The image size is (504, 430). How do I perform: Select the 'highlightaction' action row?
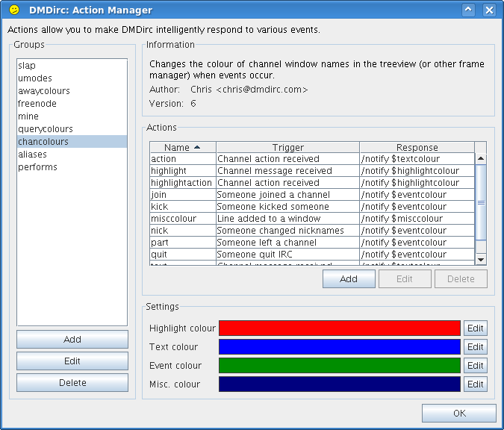(312, 183)
